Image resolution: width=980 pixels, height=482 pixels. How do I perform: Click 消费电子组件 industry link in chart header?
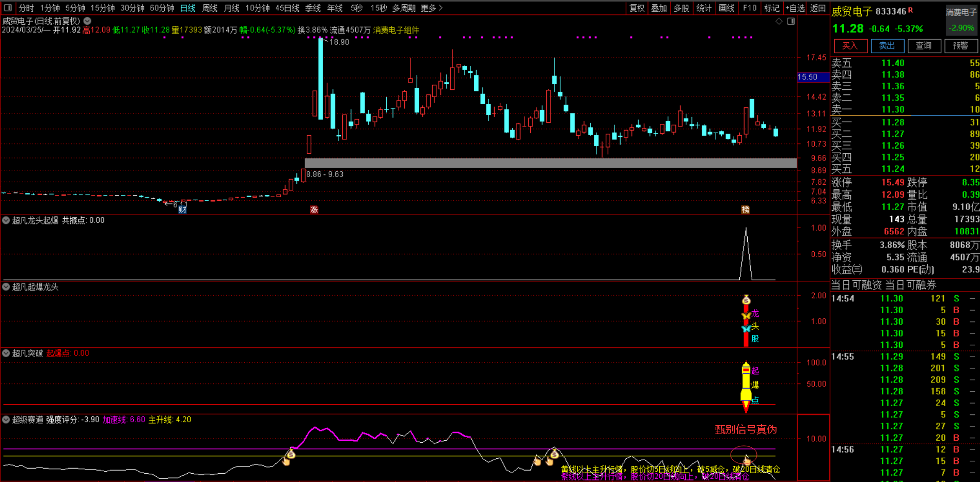click(x=396, y=30)
